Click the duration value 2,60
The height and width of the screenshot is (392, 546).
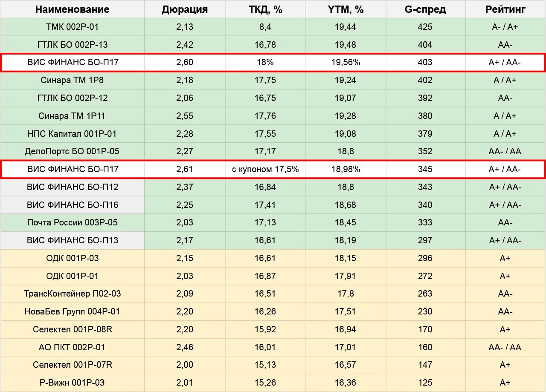click(185, 62)
